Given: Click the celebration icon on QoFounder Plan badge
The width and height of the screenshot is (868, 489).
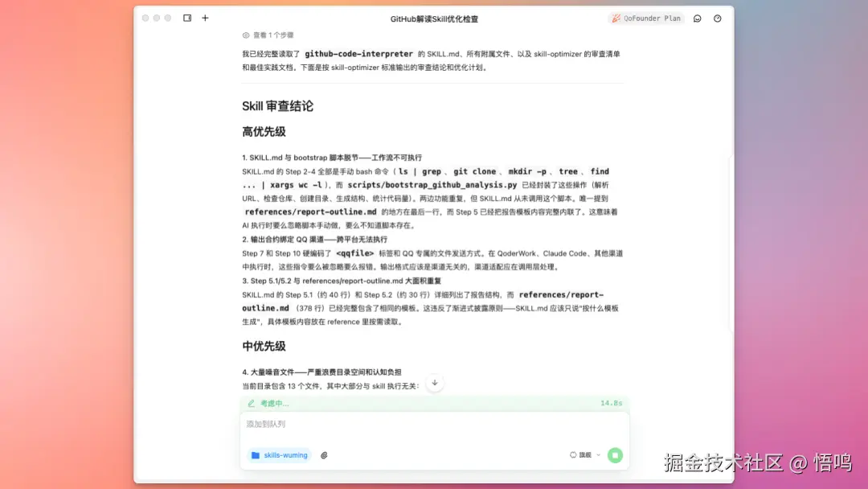Looking at the screenshot, I should [x=616, y=18].
